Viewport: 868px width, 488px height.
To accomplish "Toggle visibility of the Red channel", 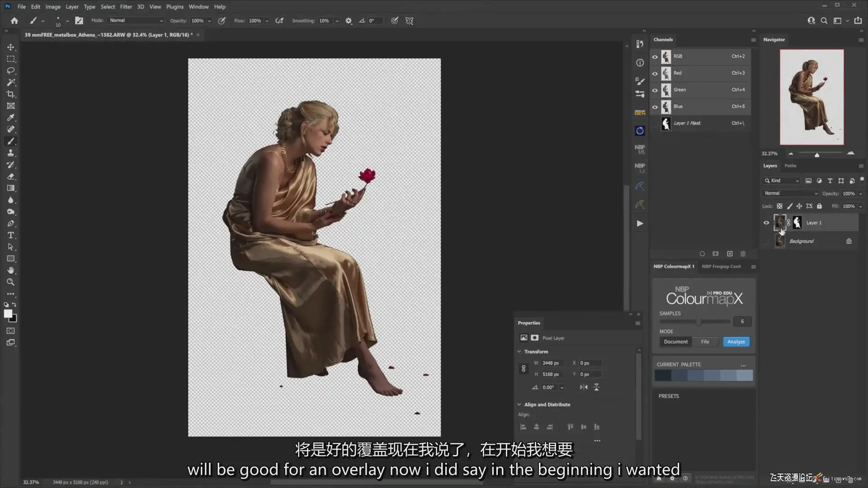I will [655, 73].
